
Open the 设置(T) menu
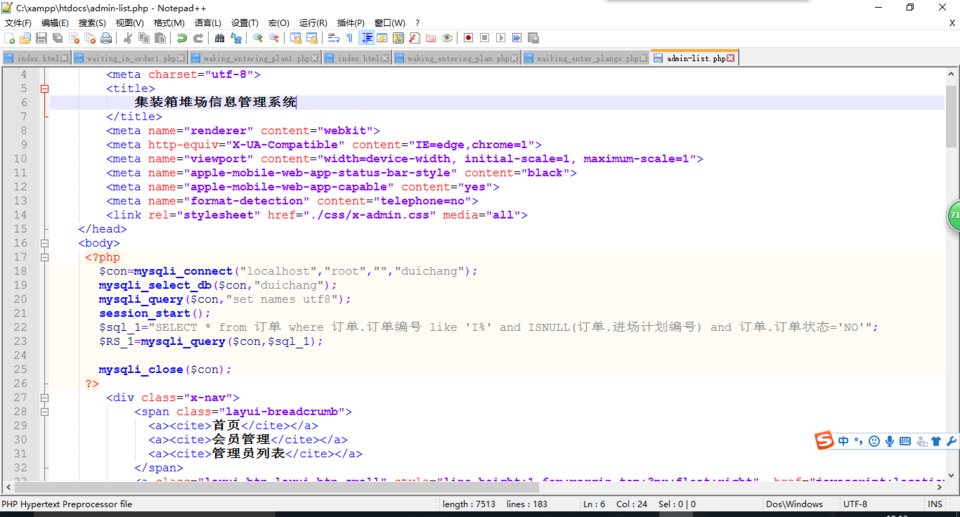(244, 23)
